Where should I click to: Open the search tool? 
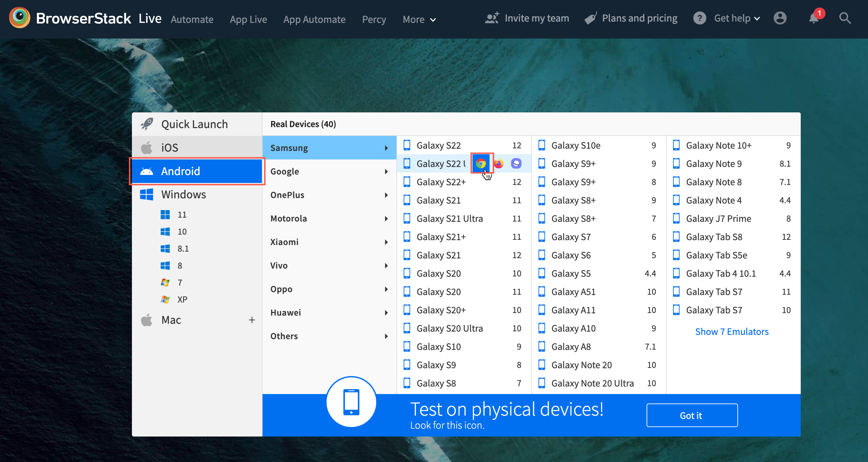[x=845, y=18]
